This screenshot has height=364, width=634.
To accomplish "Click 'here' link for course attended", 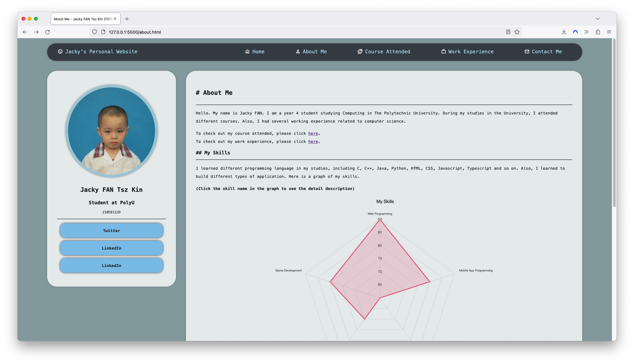I will point(313,133).
